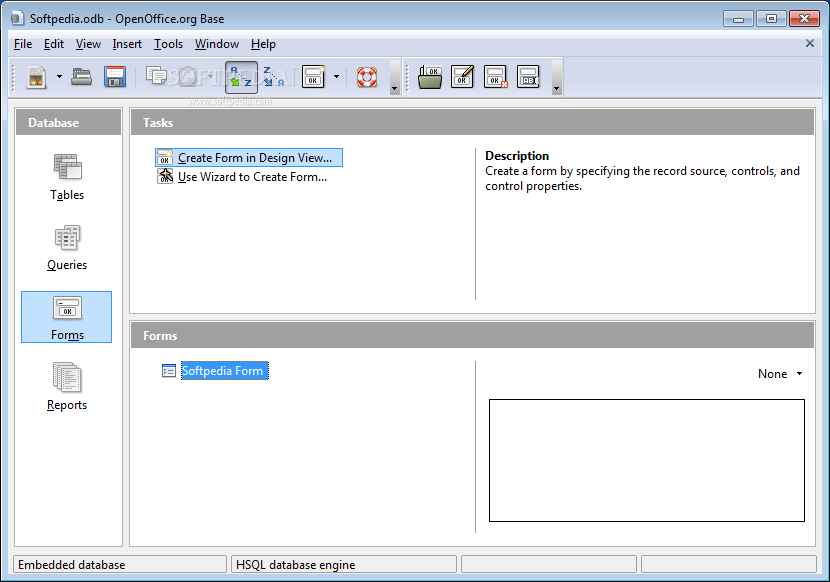Click the New document icon
Screen dimensions: 830x582
(x=37, y=77)
